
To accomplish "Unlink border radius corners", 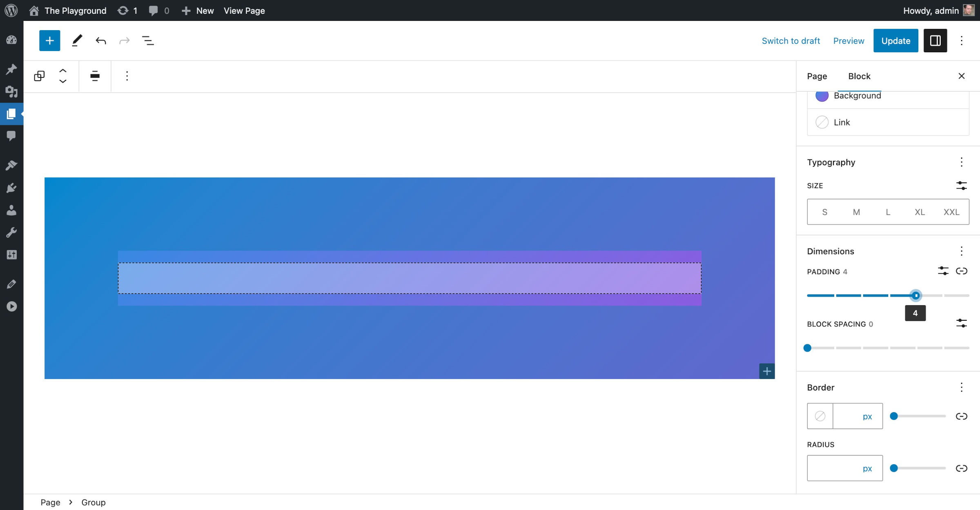I will [x=961, y=468].
